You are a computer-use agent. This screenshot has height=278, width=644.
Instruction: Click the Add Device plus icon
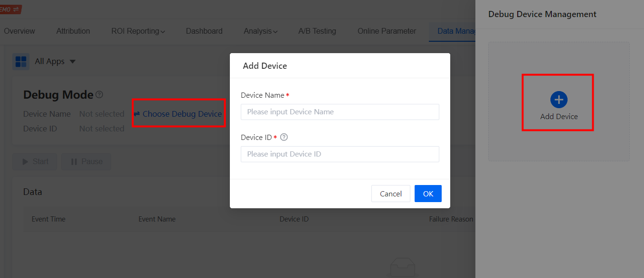559,100
